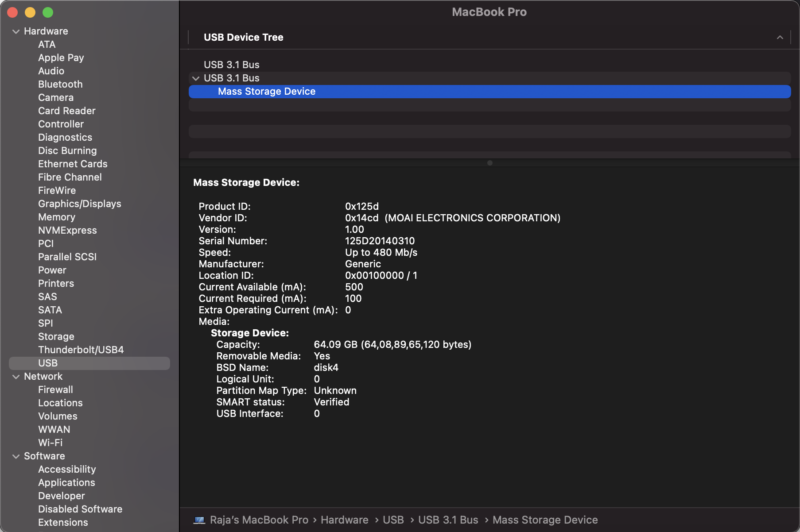Open Parallel SCSI section
The image size is (800, 532).
pos(67,257)
